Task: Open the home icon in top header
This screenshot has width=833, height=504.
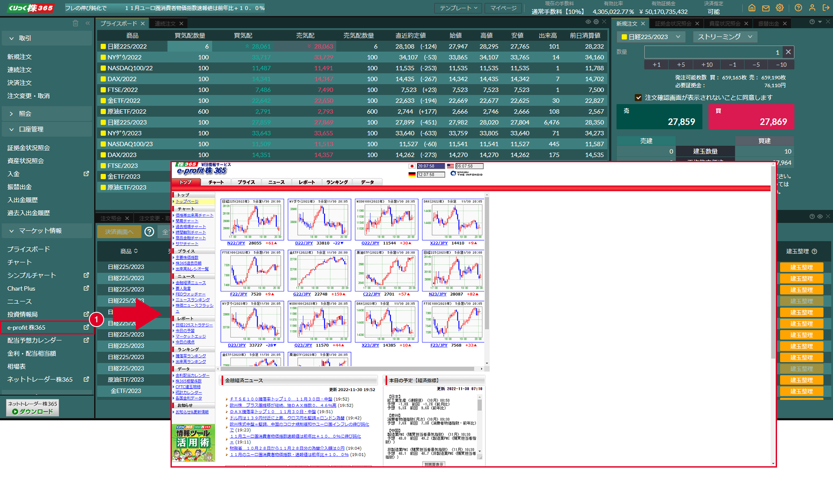Action: pos(752,8)
